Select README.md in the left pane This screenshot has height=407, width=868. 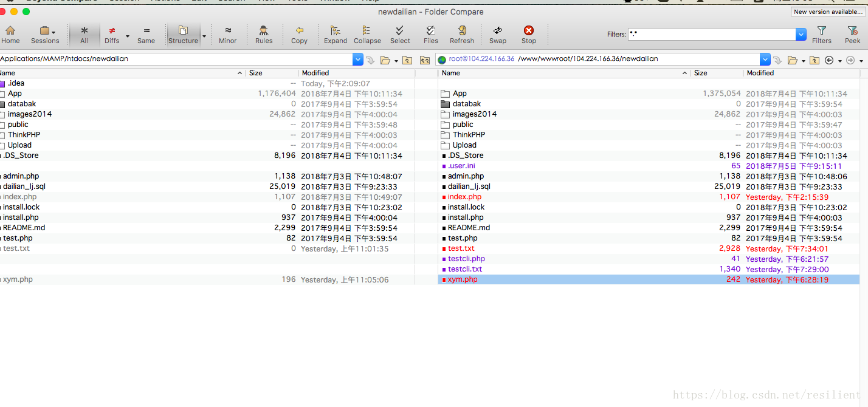pos(24,228)
